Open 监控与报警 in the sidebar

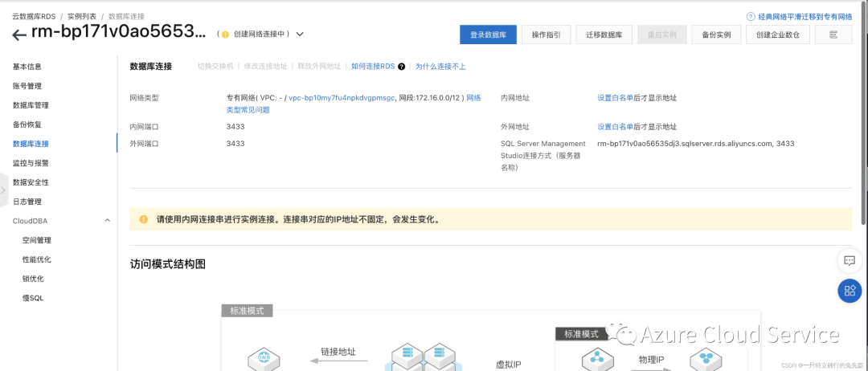click(31, 163)
